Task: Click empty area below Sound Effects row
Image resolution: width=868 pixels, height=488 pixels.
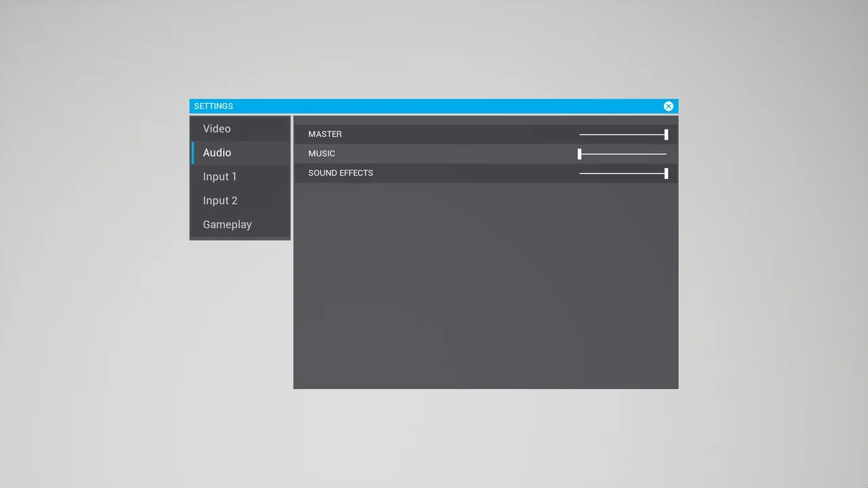Action: point(486,285)
